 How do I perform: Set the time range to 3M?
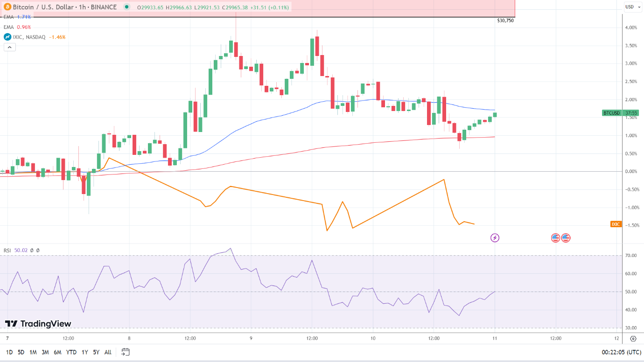(45, 352)
